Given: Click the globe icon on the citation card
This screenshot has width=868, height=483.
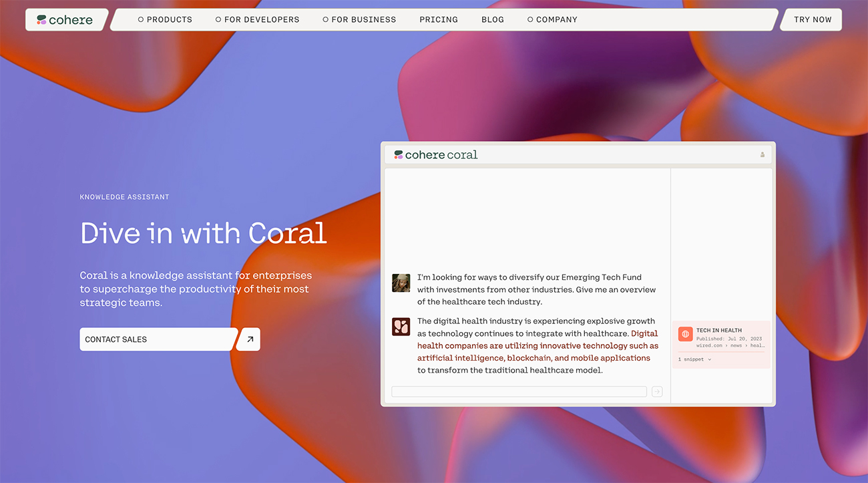Looking at the screenshot, I should (x=685, y=334).
